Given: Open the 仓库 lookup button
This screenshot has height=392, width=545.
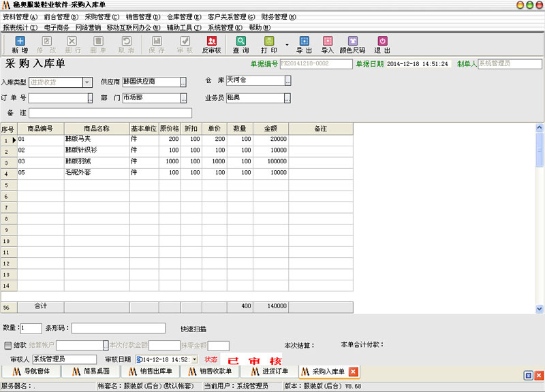Looking at the screenshot, I should click(287, 80).
